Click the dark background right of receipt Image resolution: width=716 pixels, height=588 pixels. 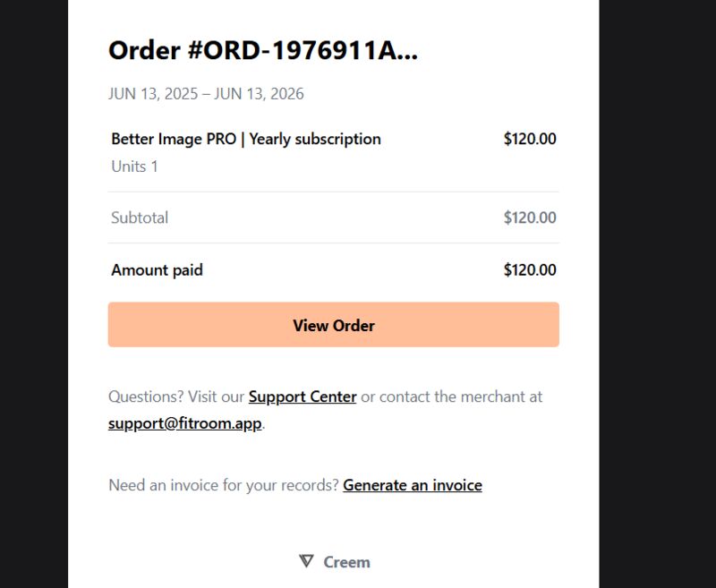coord(658,294)
